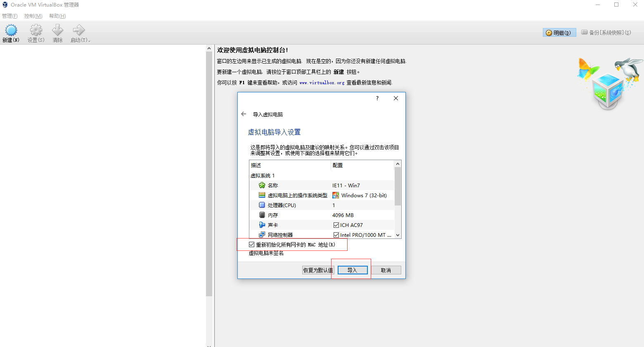Screen dimensions: 644x347
Task: Click the Intel PRO/1000 MT value text
Action: point(366,235)
